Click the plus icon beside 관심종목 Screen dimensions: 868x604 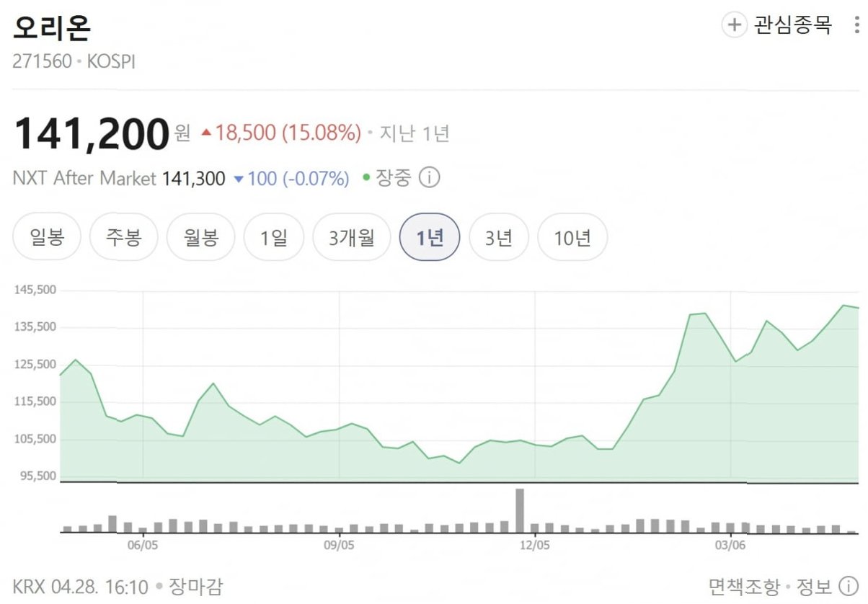[x=734, y=25]
